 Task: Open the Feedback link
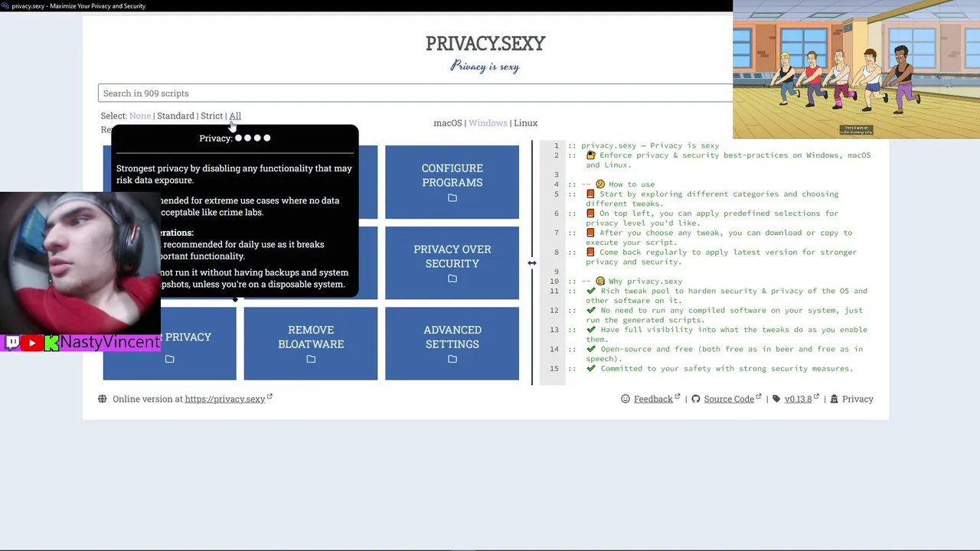[653, 399]
